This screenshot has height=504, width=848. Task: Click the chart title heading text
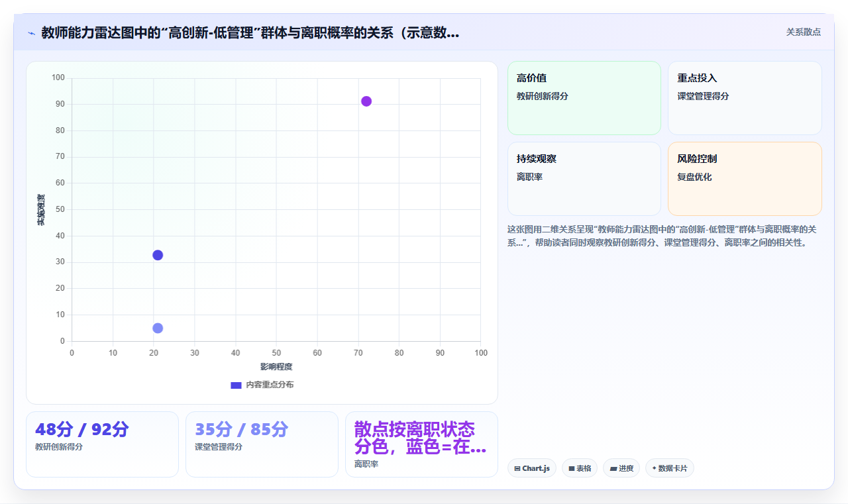coord(250,33)
